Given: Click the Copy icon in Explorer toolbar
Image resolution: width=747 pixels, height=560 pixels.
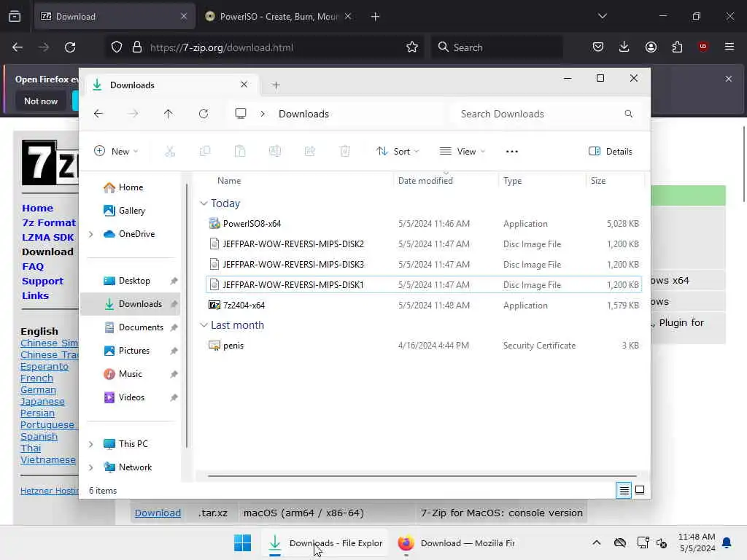Looking at the screenshot, I should (x=205, y=152).
